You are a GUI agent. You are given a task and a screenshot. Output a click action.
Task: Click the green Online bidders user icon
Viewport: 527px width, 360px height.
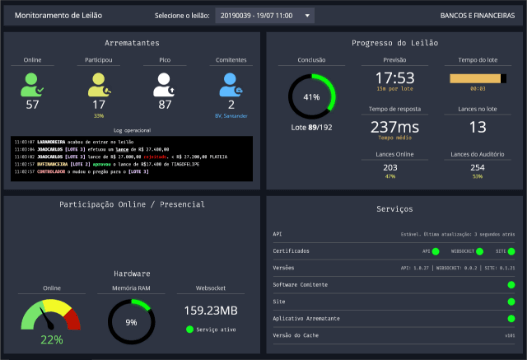click(32, 85)
